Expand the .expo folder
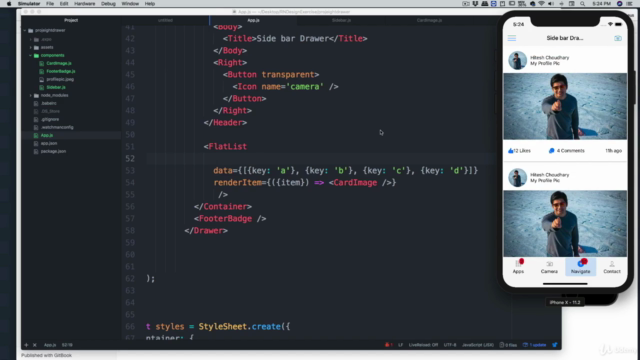Viewport: 640px width, 360px height. point(31,39)
